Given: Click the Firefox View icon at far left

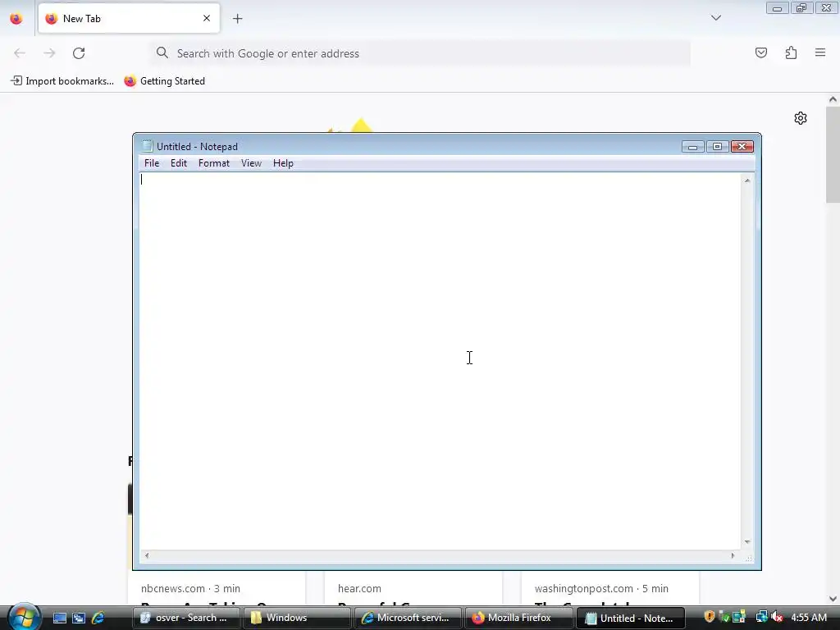Looking at the screenshot, I should pyautogui.click(x=16, y=19).
